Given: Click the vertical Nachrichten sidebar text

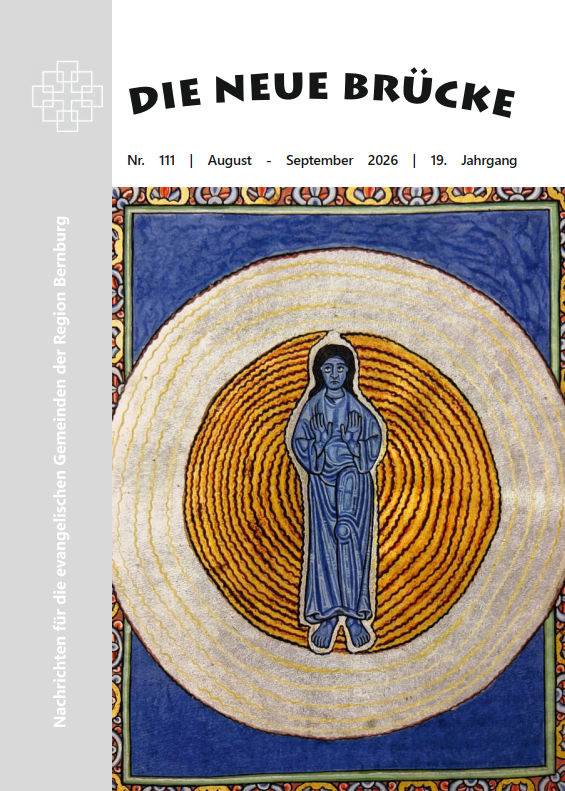Looking at the screenshot, I should coord(60,472).
